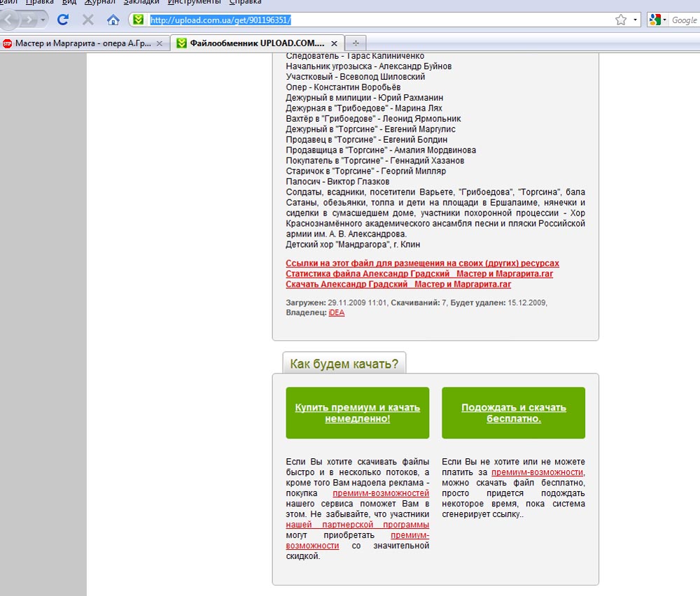This screenshot has height=596, width=700.
Task: Click the Google search engine icon
Action: click(655, 20)
